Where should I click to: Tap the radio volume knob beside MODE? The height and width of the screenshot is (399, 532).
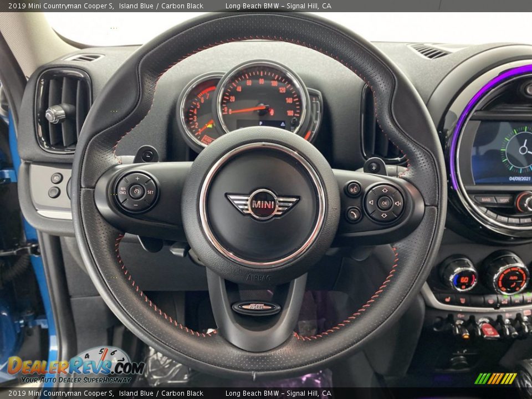pyautogui.click(x=525, y=202)
